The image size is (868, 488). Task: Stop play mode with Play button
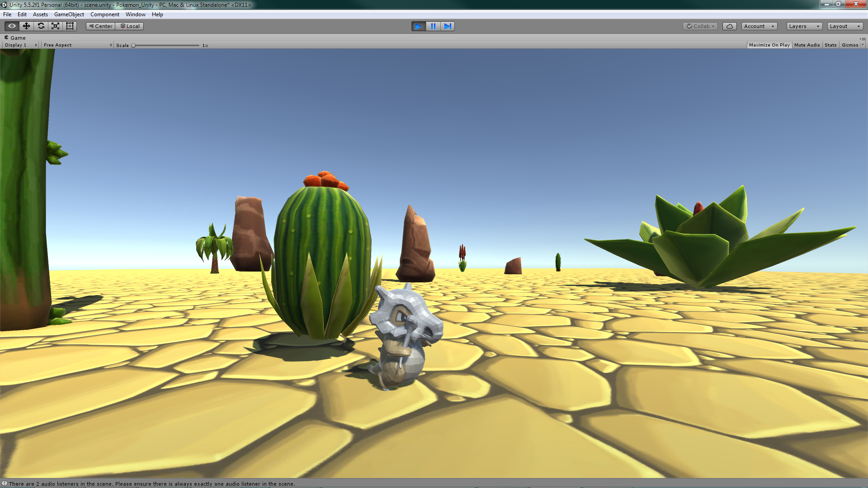[x=418, y=26]
